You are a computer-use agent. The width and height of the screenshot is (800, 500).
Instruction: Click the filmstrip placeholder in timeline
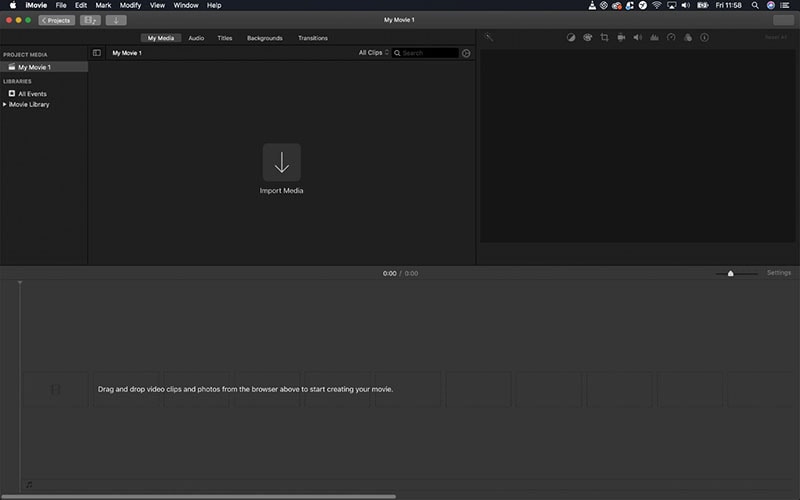pyautogui.click(x=56, y=390)
